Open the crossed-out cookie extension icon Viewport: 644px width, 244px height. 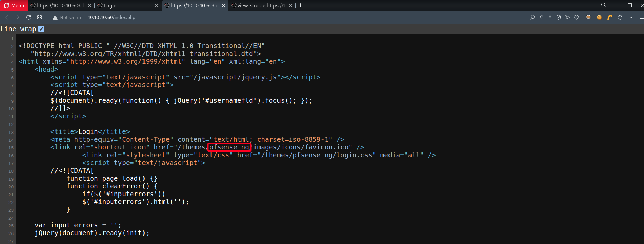point(589,17)
